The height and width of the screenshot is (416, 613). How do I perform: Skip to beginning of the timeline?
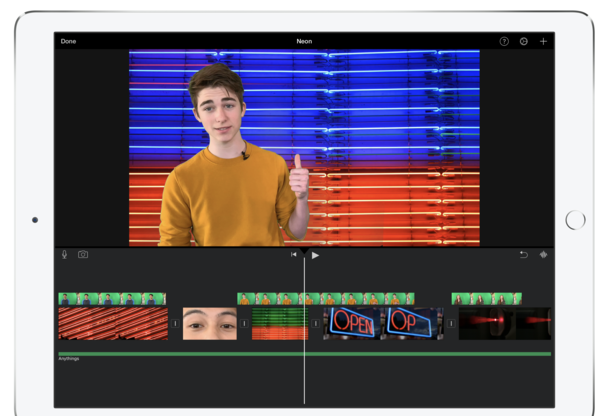[x=294, y=255]
